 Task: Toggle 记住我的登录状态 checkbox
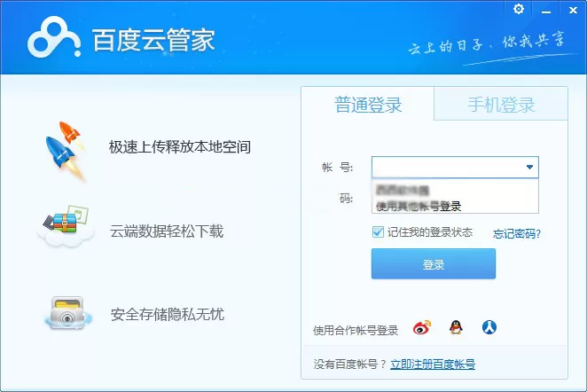378,232
